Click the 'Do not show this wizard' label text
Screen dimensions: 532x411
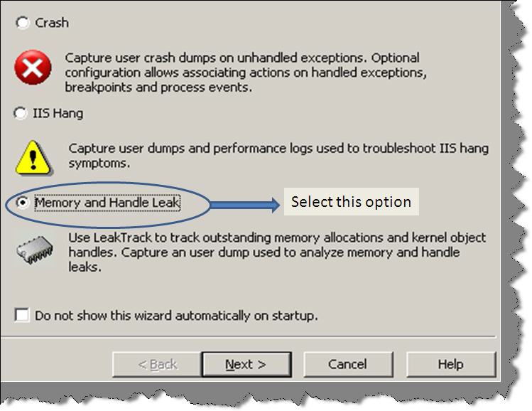tap(176, 316)
